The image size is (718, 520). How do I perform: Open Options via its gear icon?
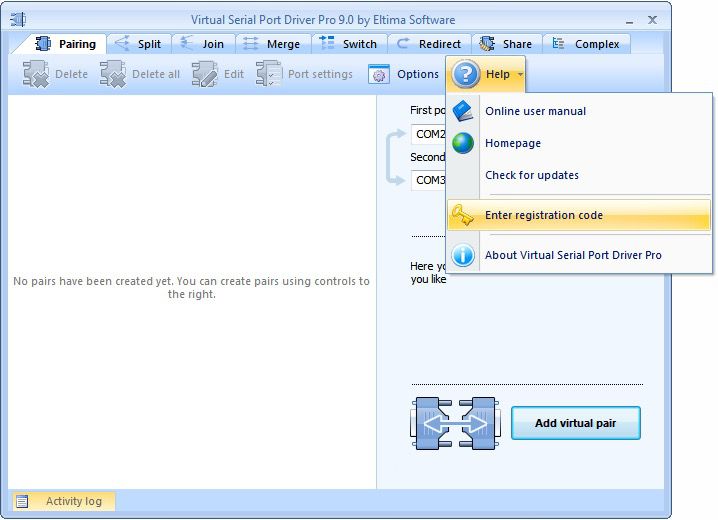coord(379,75)
